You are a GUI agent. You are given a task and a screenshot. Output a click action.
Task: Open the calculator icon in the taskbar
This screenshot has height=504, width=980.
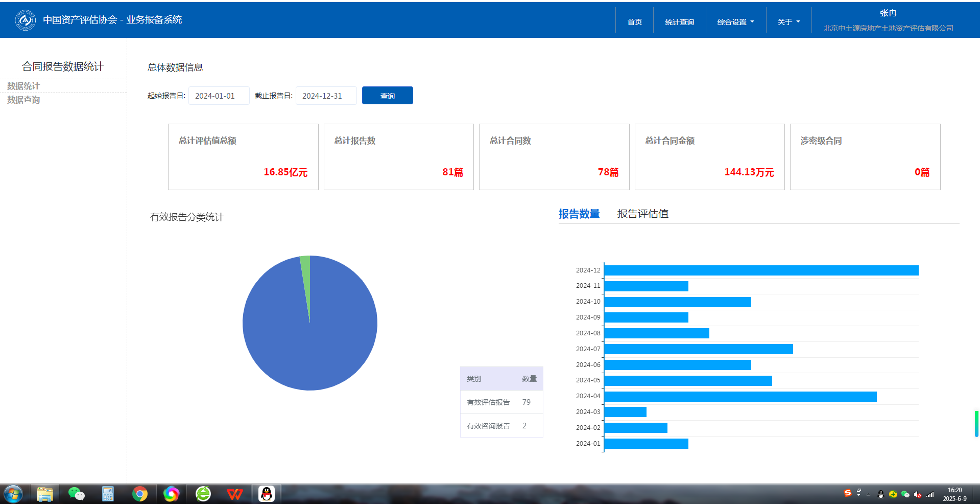click(x=108, y=494)
